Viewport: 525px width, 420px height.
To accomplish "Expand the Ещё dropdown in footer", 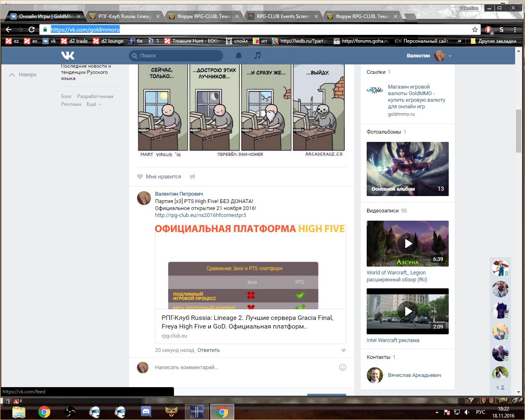I will (x=94, y=104).
